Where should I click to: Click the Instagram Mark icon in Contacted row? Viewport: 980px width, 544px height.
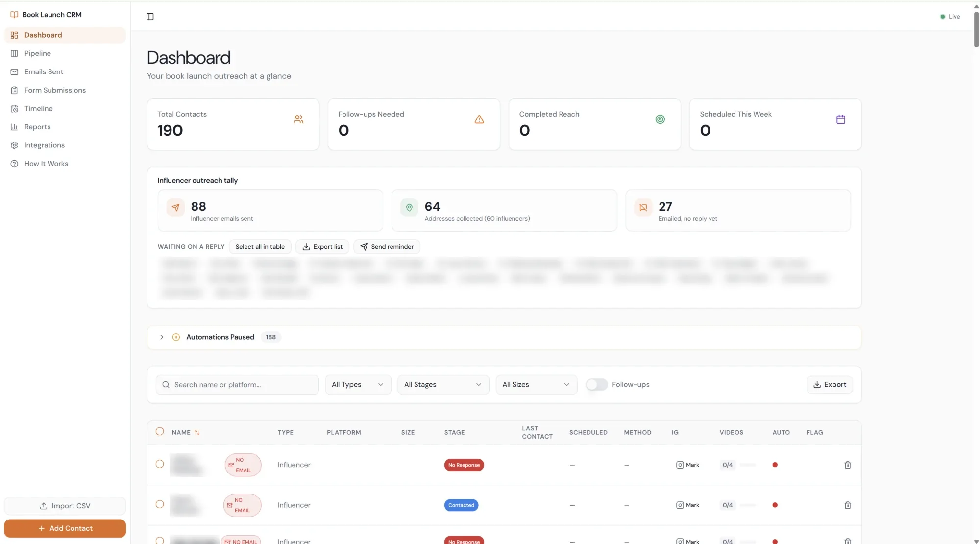[x=680, y=505]
